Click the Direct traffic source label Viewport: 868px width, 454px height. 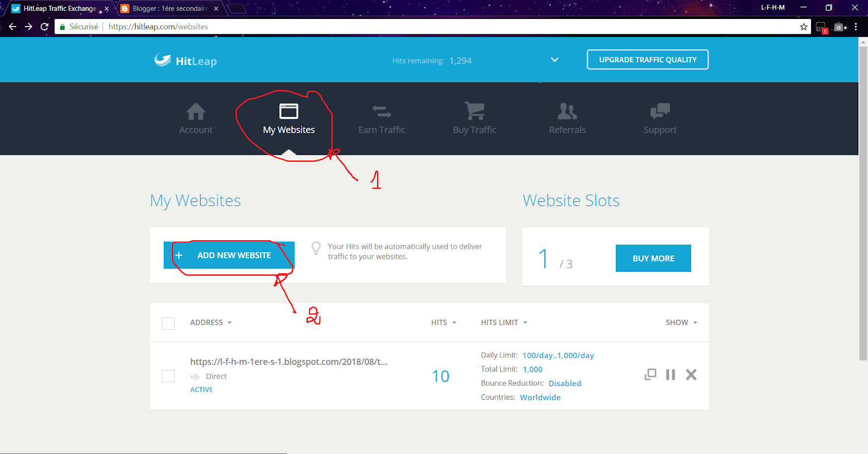point(216,376)
